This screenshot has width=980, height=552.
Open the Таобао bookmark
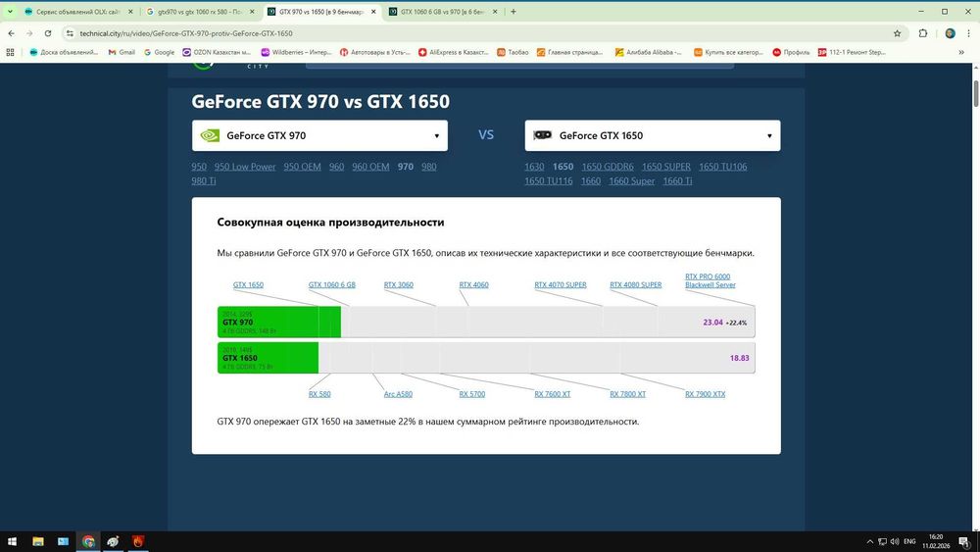pyautogui.click(x=513, y=53)
